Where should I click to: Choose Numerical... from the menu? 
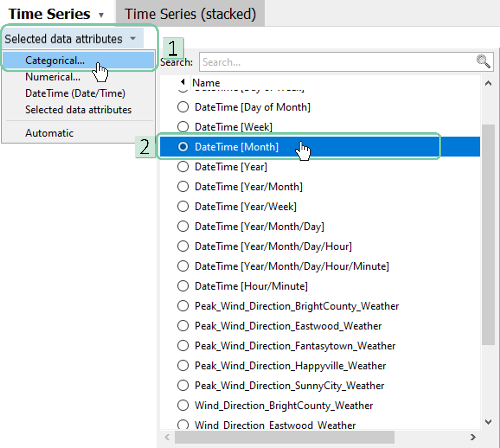53,77
